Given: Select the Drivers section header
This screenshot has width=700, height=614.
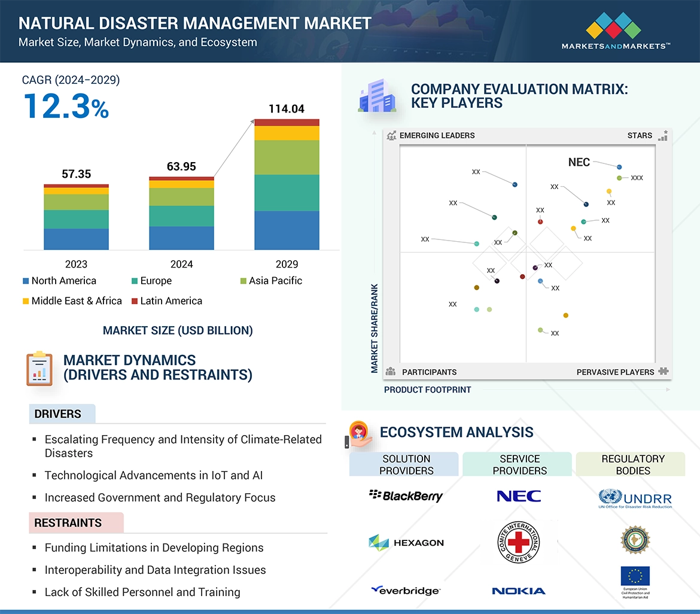Looking at the screenshot, I should pos(58,414).
